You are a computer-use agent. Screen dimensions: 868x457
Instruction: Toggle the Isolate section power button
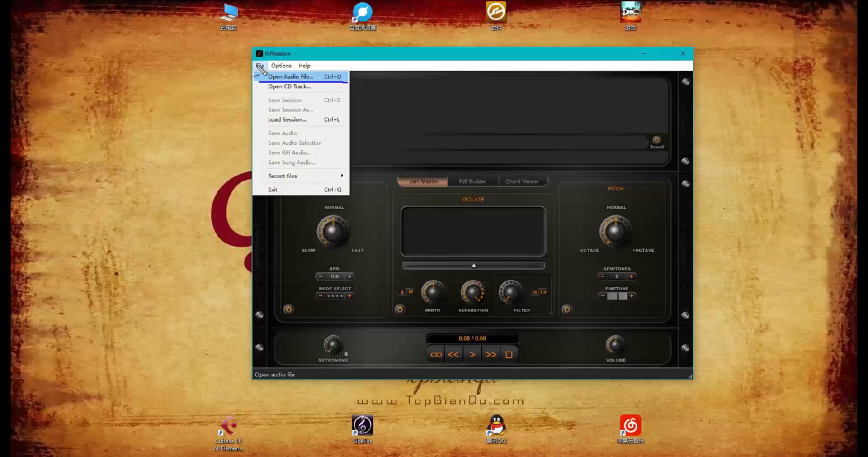point(400,309)
